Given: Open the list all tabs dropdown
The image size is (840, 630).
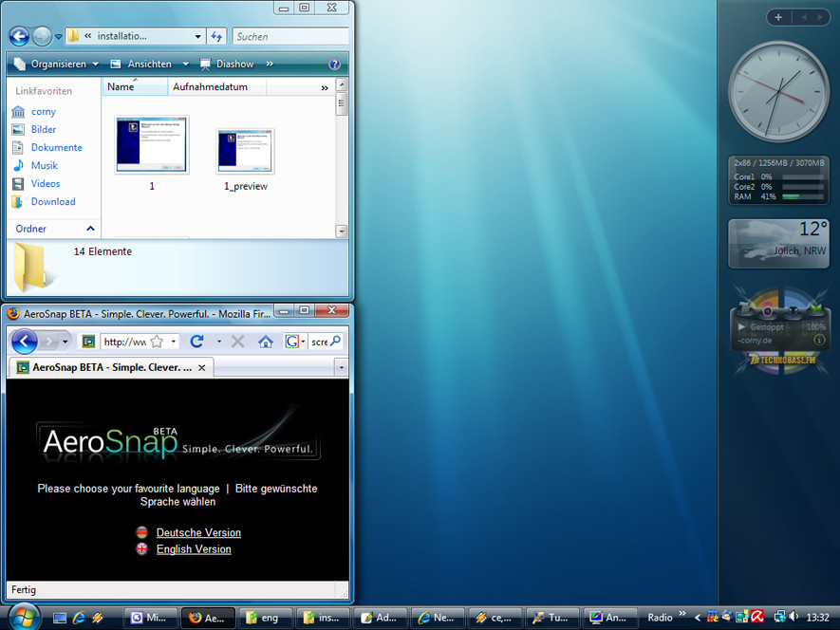Looking at the screenshot, I should coord(342,368).
